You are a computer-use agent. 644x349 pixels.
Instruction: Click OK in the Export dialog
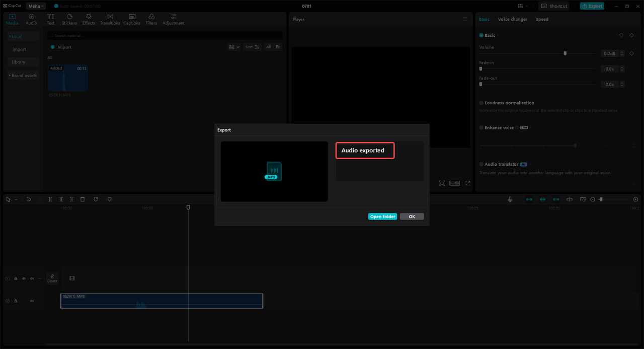coord(412,217)
